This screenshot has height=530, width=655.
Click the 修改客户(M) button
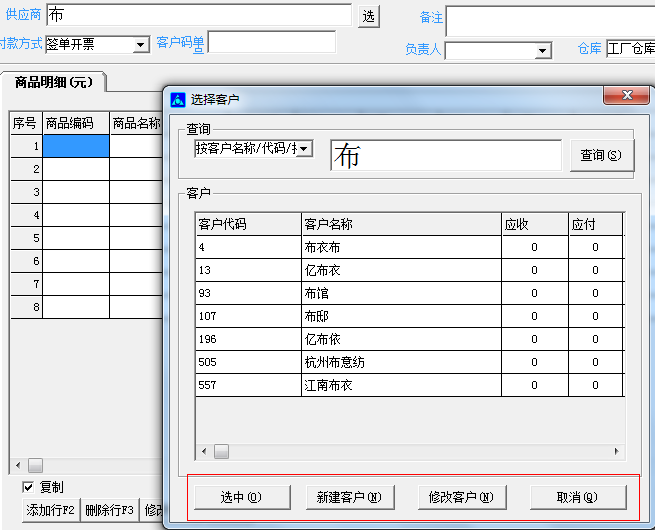[x=462, y=497]
